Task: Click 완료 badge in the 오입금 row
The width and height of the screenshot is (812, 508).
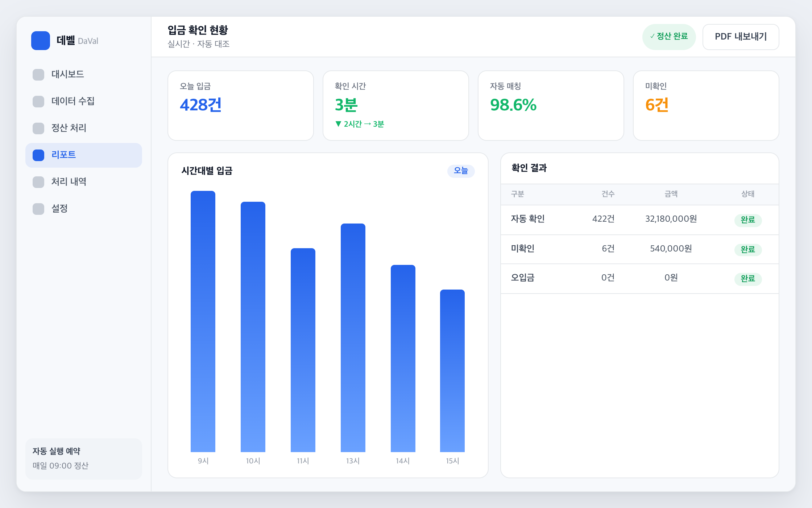Action: [x=748, y=279]
